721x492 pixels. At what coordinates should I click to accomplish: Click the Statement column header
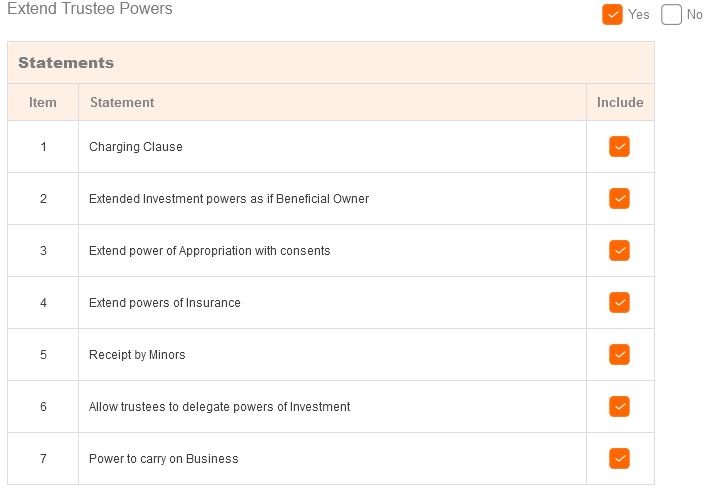122,102
